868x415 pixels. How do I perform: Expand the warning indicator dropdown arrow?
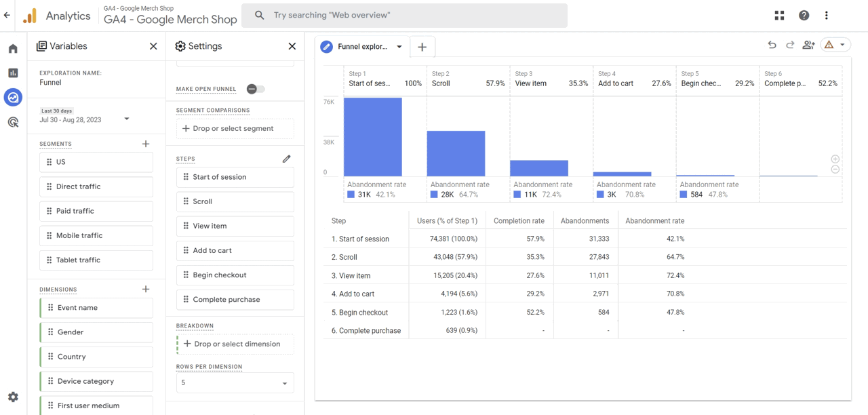click(844, 43)
